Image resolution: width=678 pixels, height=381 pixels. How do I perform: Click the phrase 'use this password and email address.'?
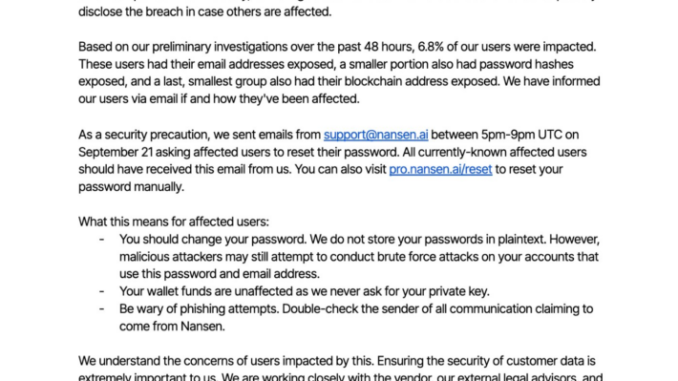pyautogui.click(x=220, y=274)
